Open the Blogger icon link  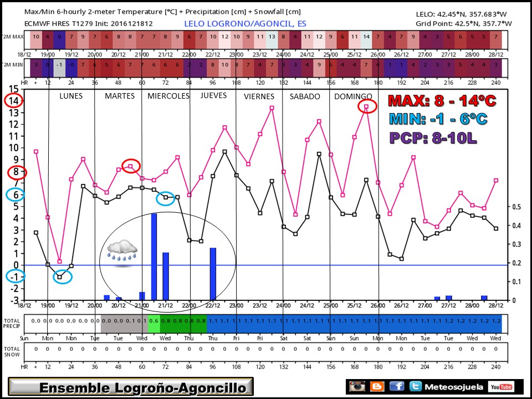pyautogui.click(x=377, y=386)
